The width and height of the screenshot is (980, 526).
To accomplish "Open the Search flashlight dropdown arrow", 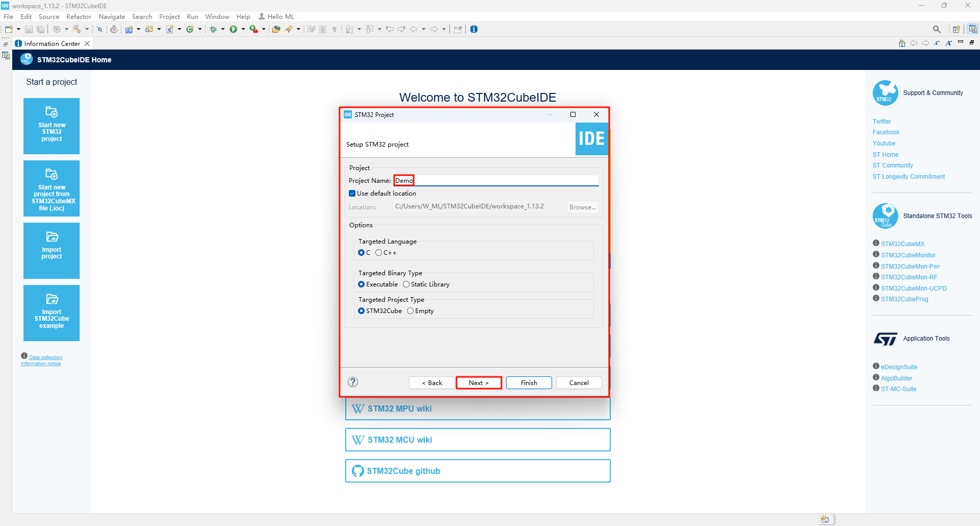I will [x=298, y=29].
